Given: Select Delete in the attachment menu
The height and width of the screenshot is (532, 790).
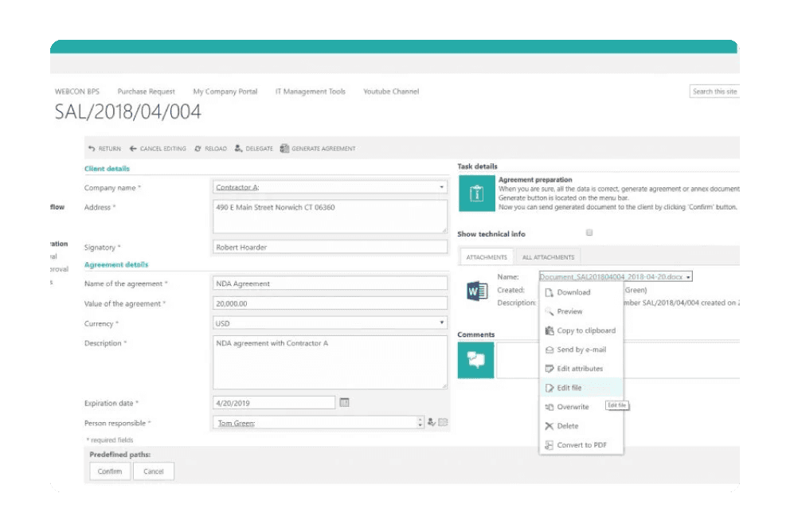Looking at the screenshot, I should (x=581, y=426).
